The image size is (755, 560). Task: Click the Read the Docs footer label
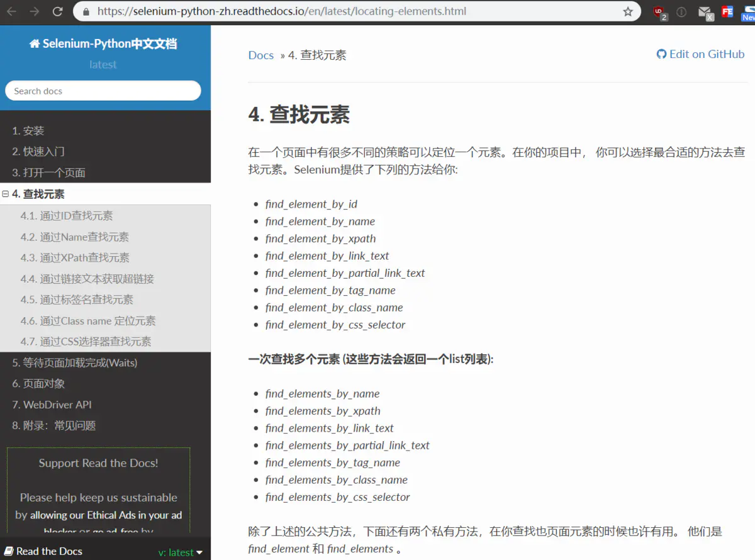(x=49, y=552)
